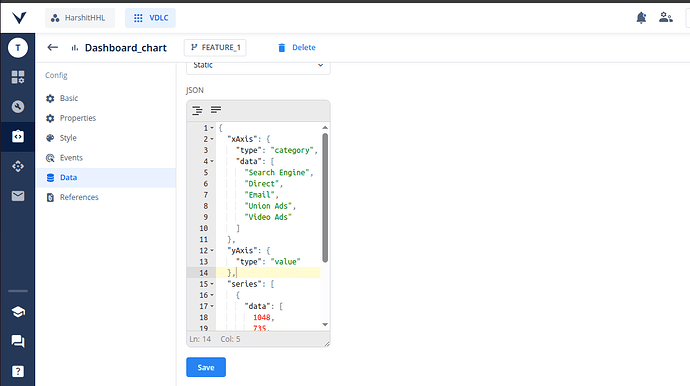Viewport: 690px width, 386px height.
Task: Click the "series" key on line 15
Action: click(x=244, y=284)
